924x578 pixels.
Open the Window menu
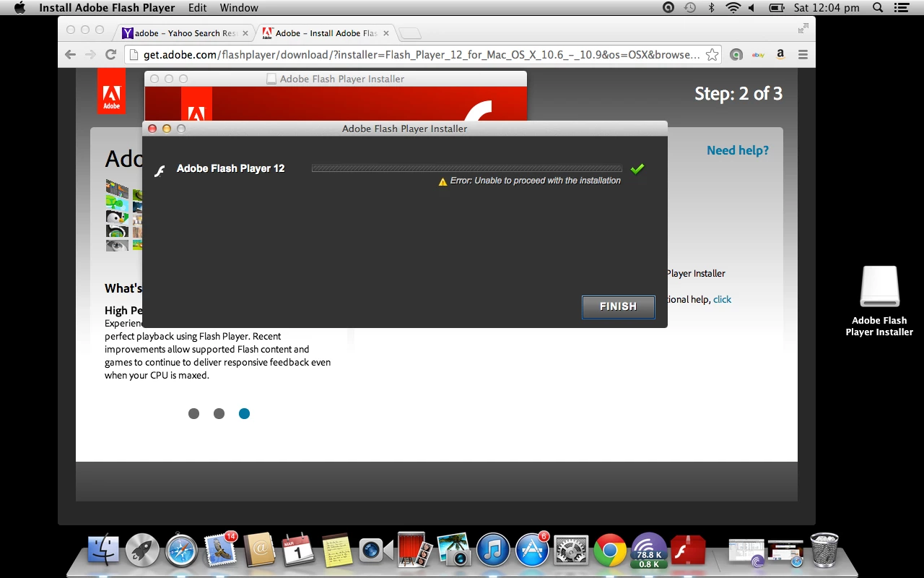pyautogui.click(x=239, y=8)
